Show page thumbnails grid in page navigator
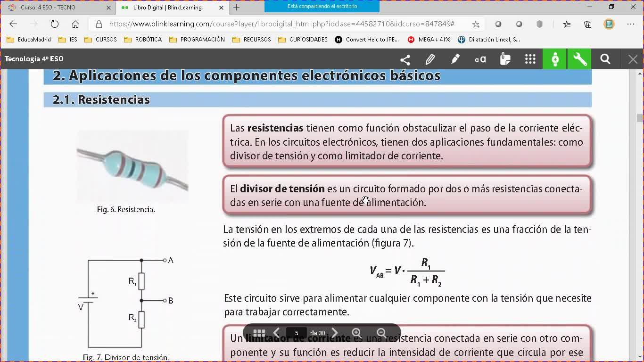The height and width of the screenshot is (362, 644). [x=259, y=333]
